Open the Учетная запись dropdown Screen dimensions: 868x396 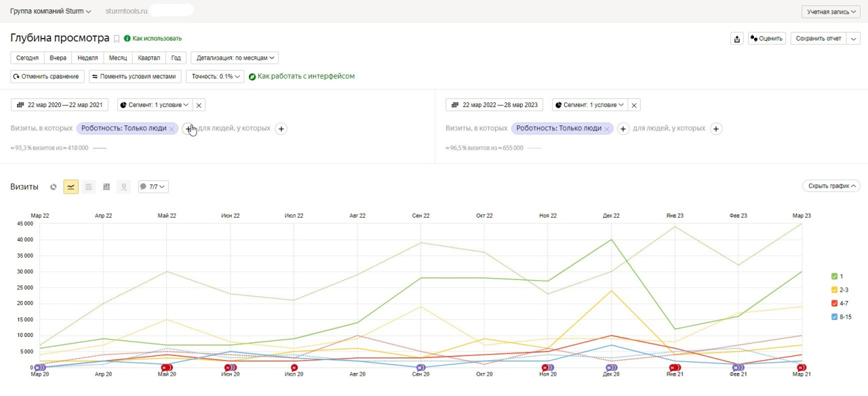point(831,12)
